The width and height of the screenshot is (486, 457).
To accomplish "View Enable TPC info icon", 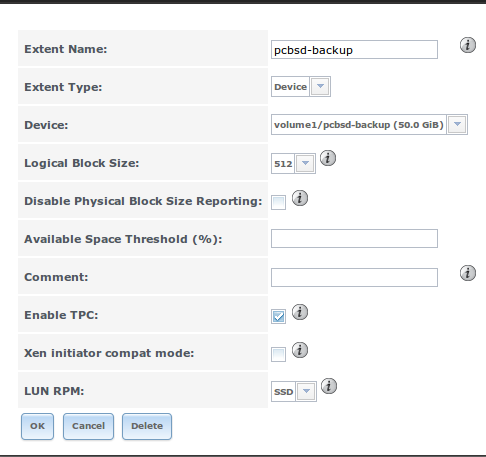I will tap(300, 312).
